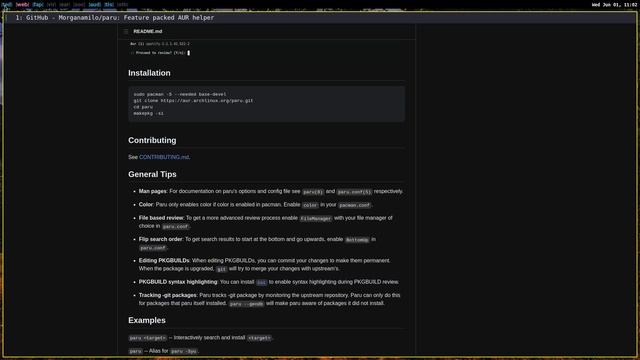Click the Color bullet label
The image size is (640, 360).
146,205
